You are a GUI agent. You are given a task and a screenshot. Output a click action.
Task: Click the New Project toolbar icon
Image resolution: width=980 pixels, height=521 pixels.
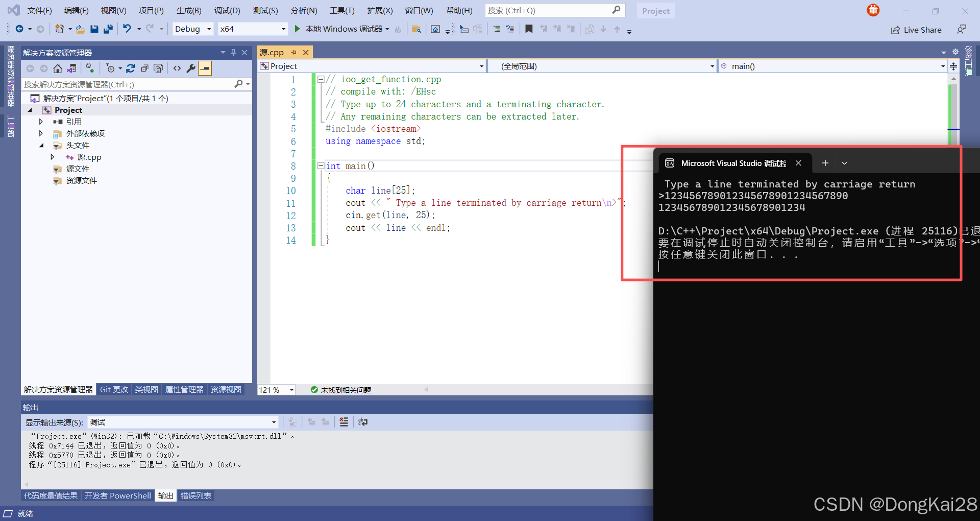[x=59, y=29]
